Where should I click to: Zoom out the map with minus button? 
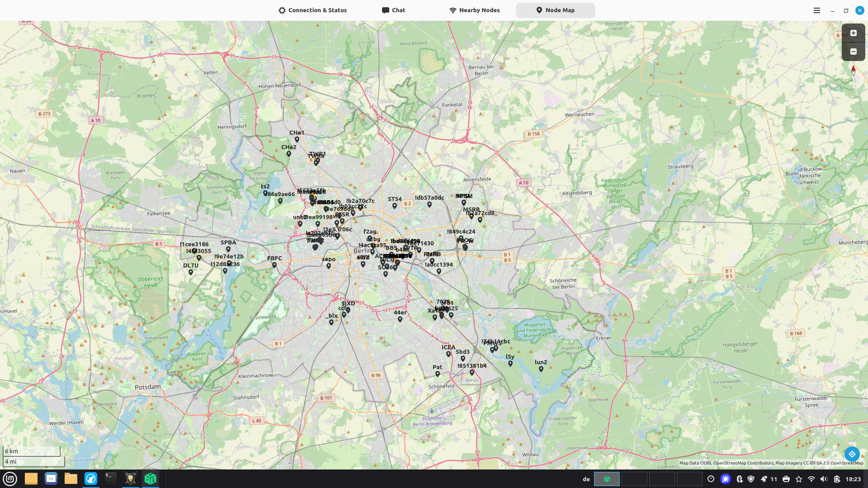(x=853, y=52)
